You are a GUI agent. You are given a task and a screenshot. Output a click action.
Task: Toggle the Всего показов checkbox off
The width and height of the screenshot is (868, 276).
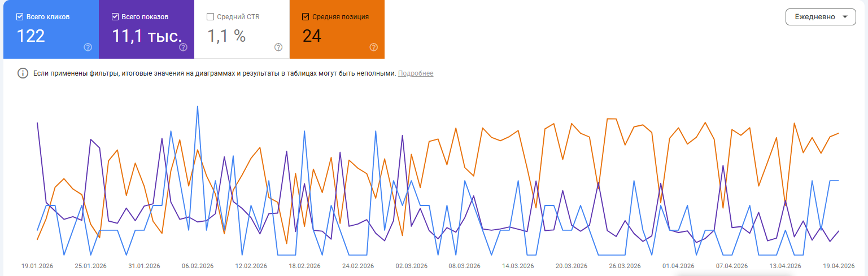pyautogui.click(x=115, y=17)
